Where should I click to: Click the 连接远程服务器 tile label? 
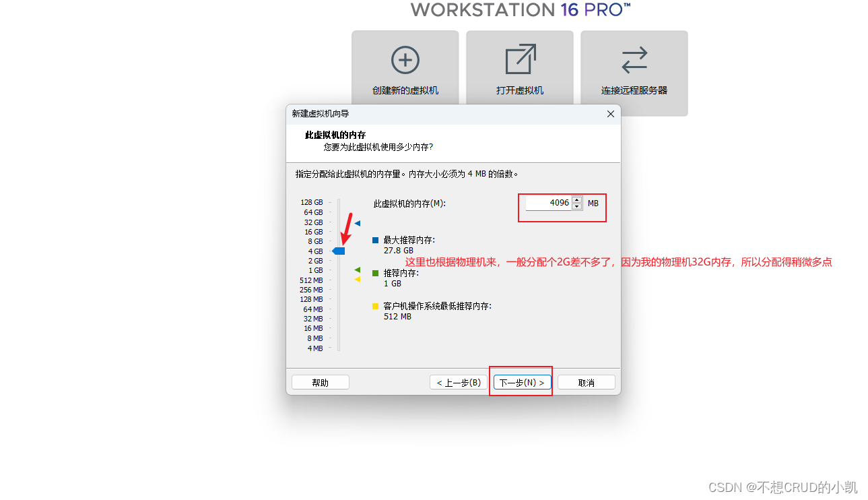[x=634, y=90]
